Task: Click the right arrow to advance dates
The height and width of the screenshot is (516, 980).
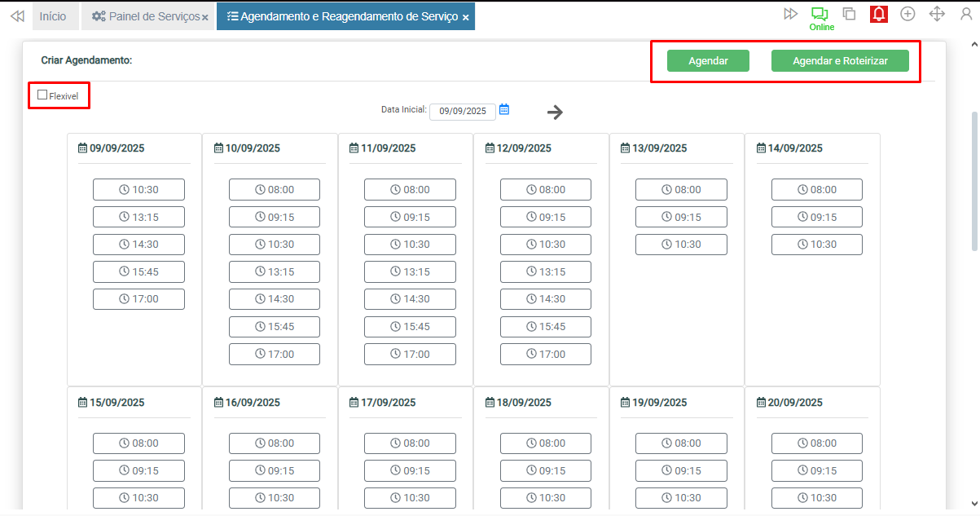Action: [x=555, y=112]
